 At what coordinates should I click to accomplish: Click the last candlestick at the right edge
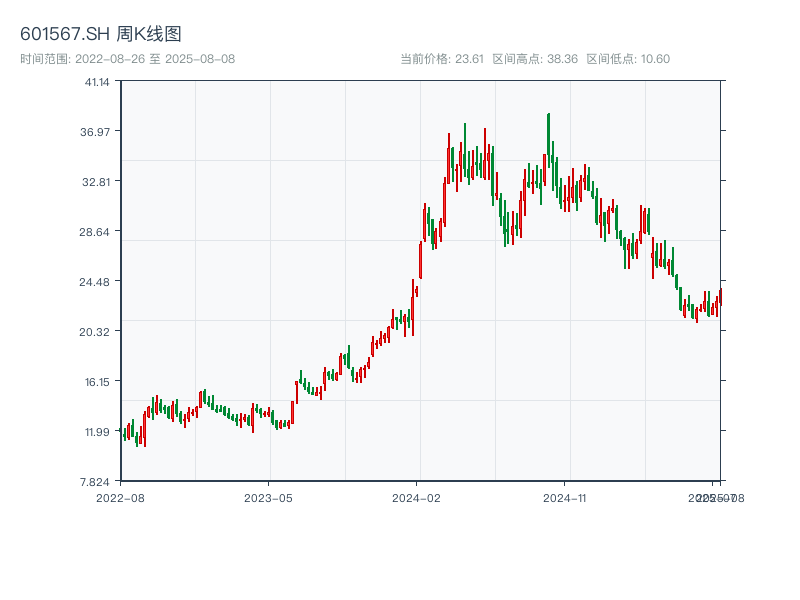point(720,296)
